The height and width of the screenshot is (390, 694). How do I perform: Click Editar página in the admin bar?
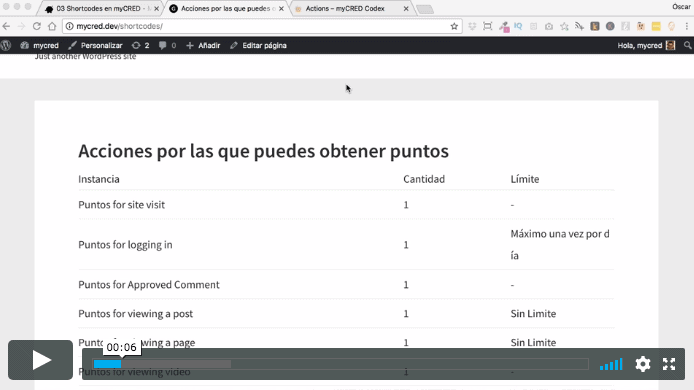pos(258,46)
